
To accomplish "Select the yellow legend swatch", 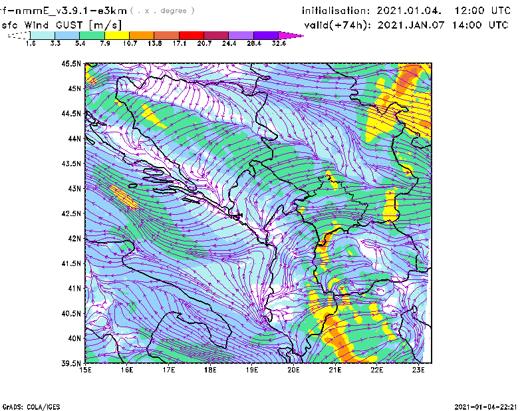I will tap(117, 35).
